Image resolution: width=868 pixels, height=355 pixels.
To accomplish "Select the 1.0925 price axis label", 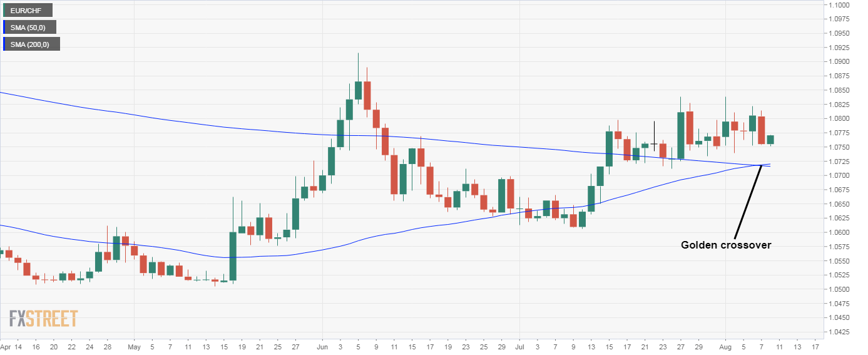I will (837, 48).
